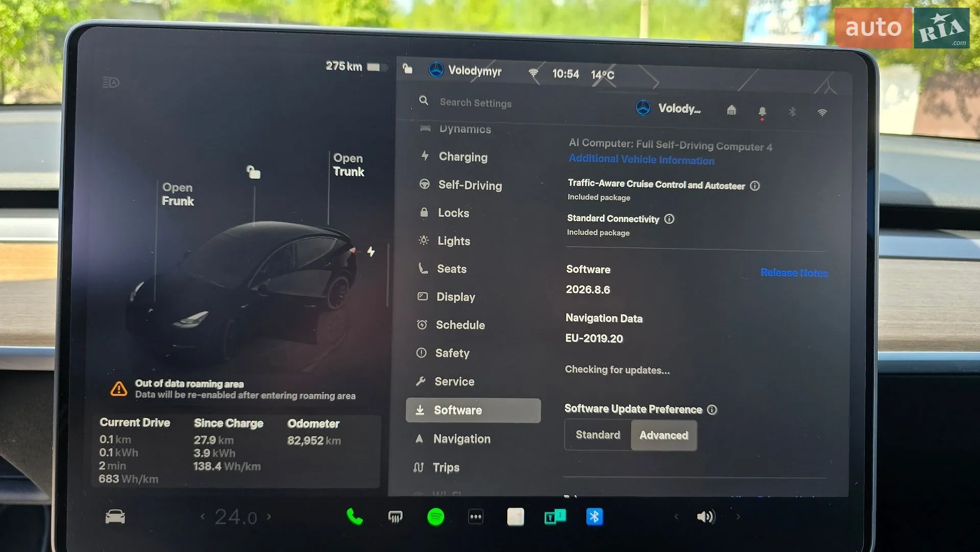The width and height of the screenshot is (980, 552).
Task: Tap the Since Charge trip card
Action: point(228,445)
